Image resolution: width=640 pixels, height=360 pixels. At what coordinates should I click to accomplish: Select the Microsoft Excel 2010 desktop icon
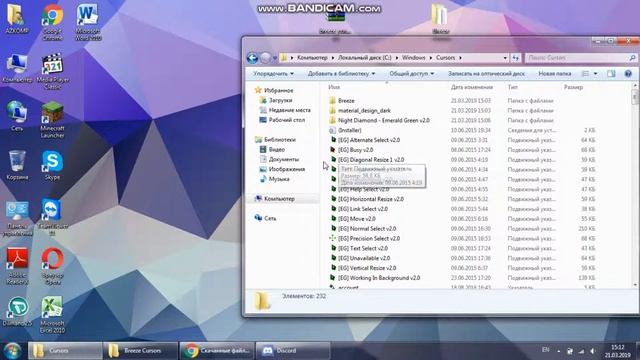pyautogui.click(x=52, y=314)
